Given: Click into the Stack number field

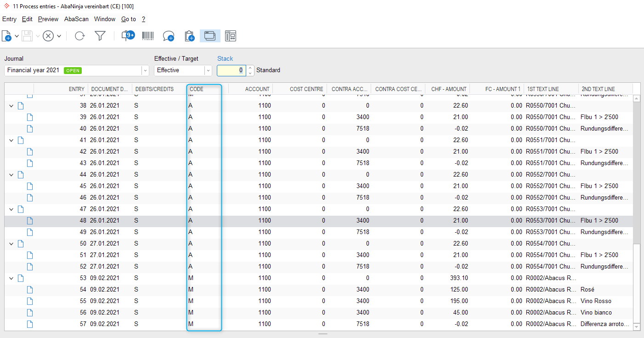Looking at the screenshot, I should (x=232, y=70).
